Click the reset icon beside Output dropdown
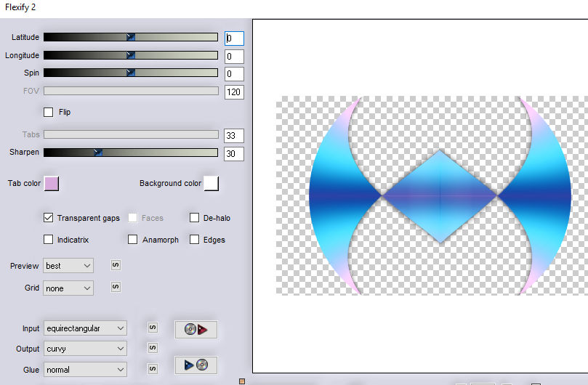The height and width of the screenshot is (385, 588). pyautogui.click(x=153, y=348)
